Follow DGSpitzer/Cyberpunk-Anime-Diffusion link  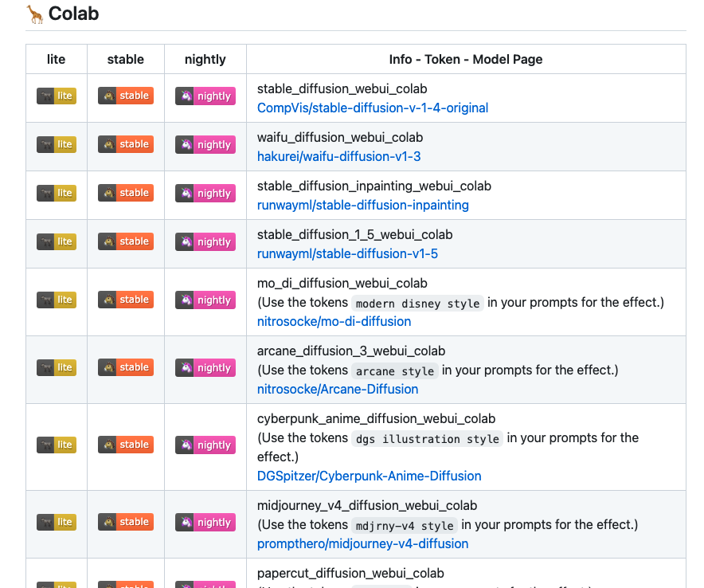coord(369,476)
